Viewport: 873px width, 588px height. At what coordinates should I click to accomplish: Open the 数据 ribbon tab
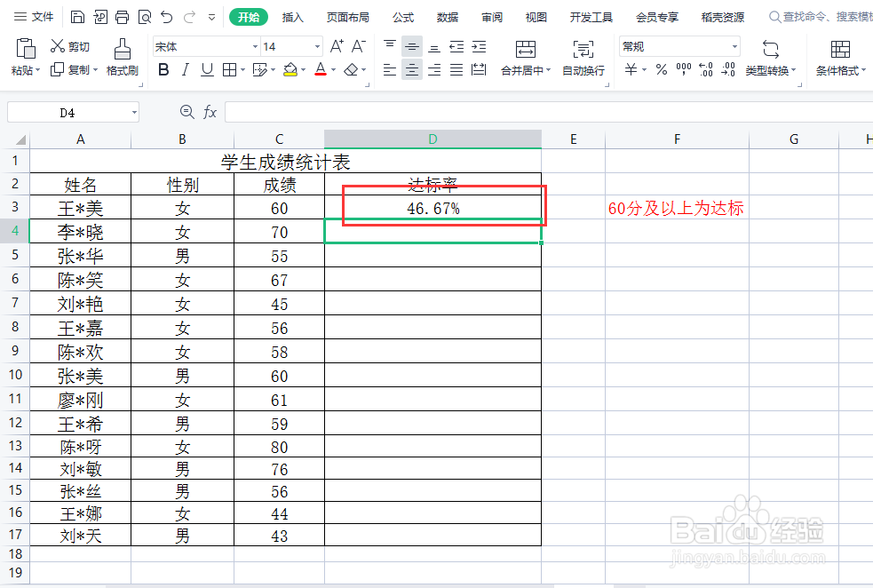tap(448, 16)
